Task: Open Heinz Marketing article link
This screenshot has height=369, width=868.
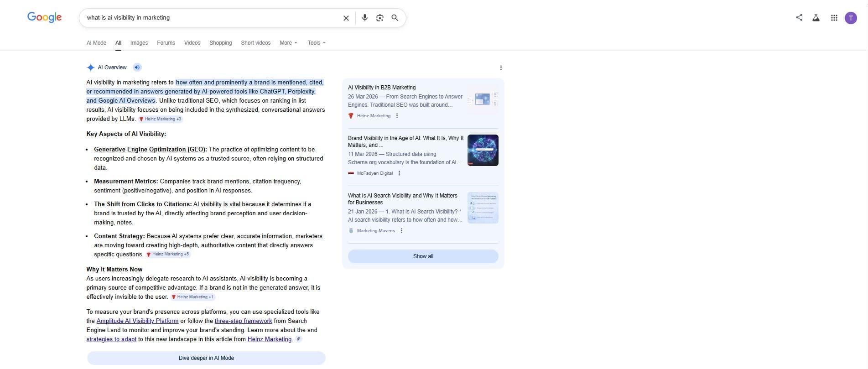Action: point(270,339)
